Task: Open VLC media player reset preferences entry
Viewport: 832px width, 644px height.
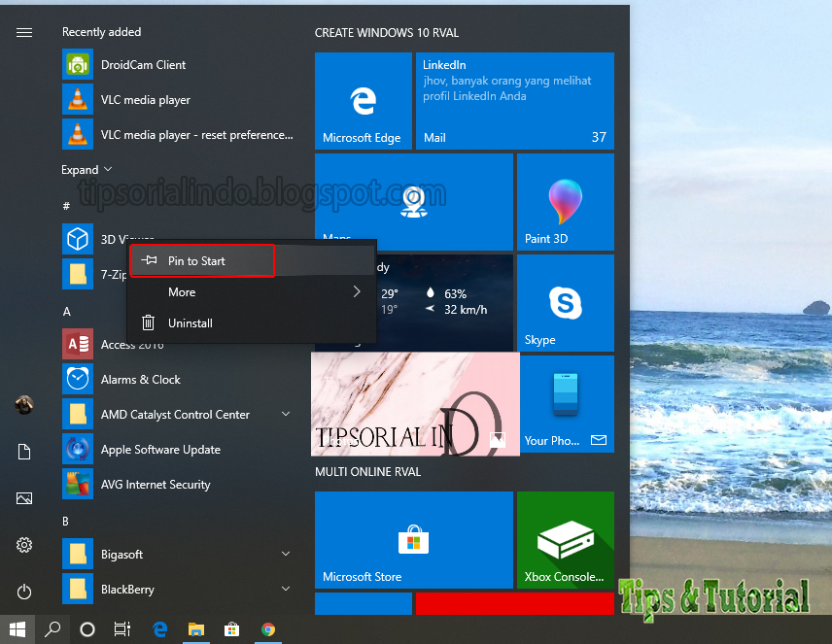Action: point(178,135)
